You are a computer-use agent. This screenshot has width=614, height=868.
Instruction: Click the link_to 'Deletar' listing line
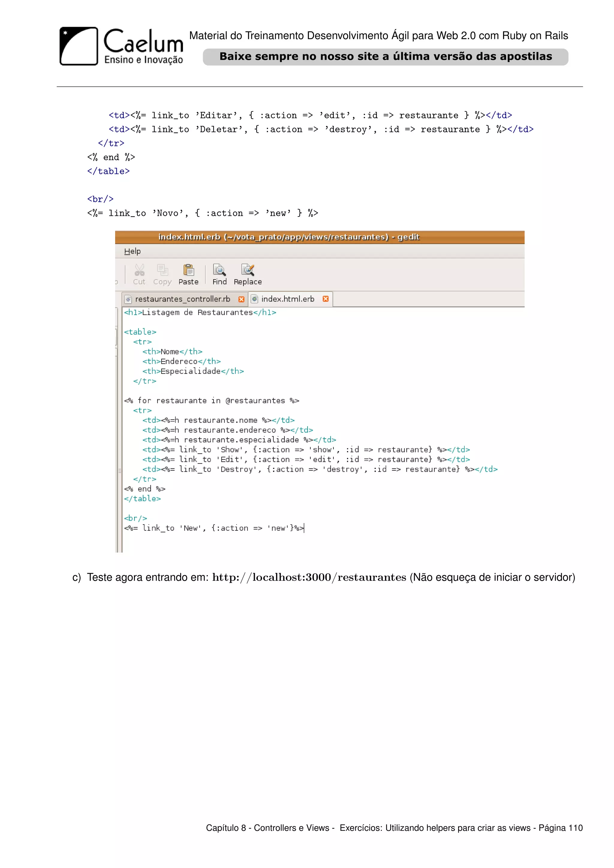(x=321, y=129)
